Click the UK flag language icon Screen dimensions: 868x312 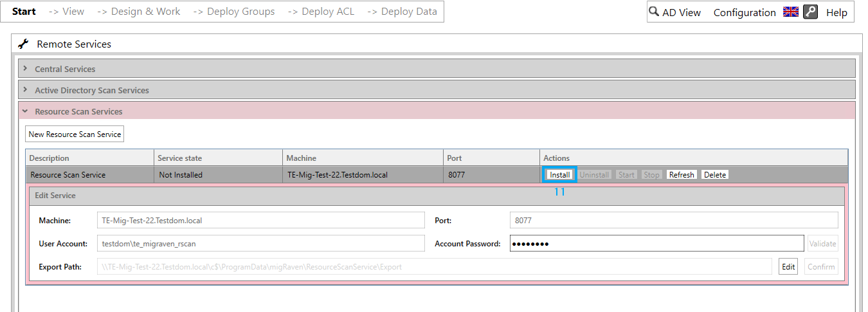[x=790, y=12]
